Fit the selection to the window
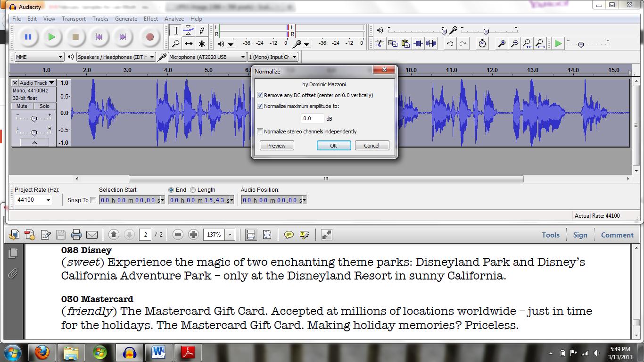The width and height of the screenshot is (644, 362). click(527, 43)
